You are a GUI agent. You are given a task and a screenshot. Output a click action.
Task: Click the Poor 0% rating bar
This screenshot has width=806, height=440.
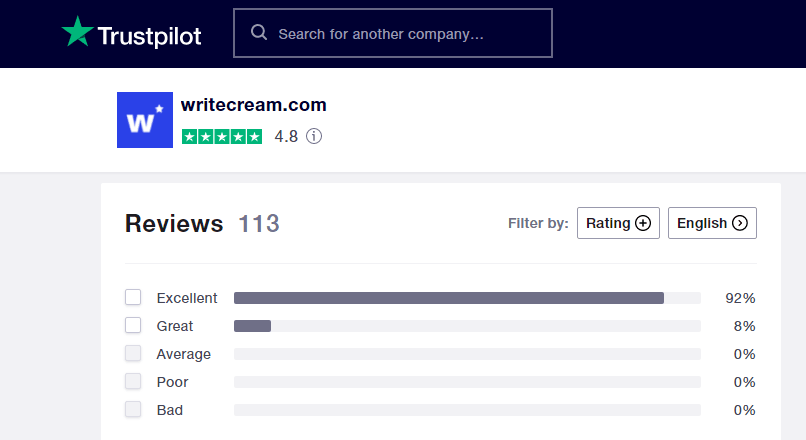467,382
